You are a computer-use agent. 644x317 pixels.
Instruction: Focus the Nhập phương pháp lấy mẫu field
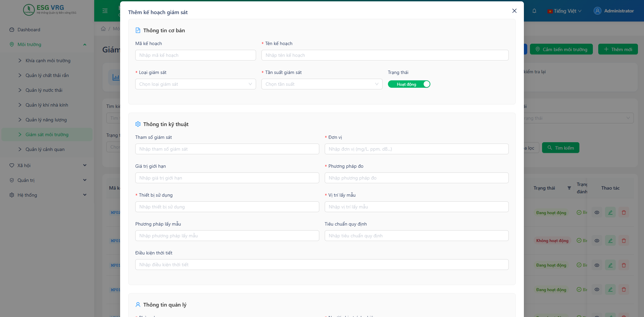click(227, 236)
